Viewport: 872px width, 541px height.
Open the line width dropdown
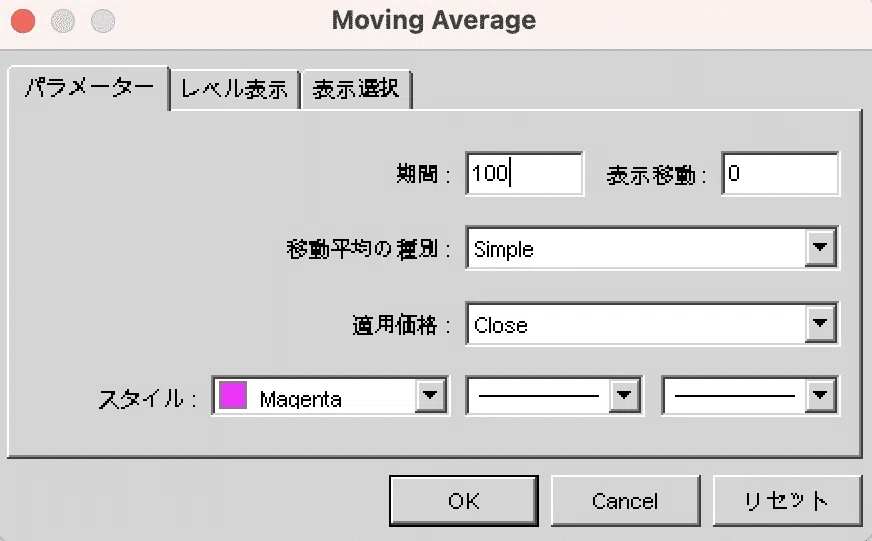tap(821, 396)
